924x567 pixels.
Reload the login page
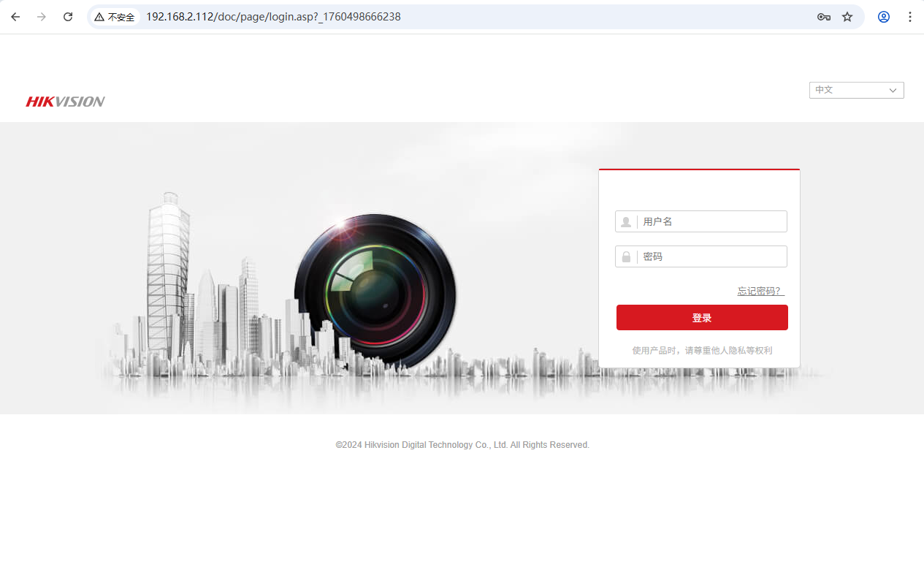tap(68, 17)
